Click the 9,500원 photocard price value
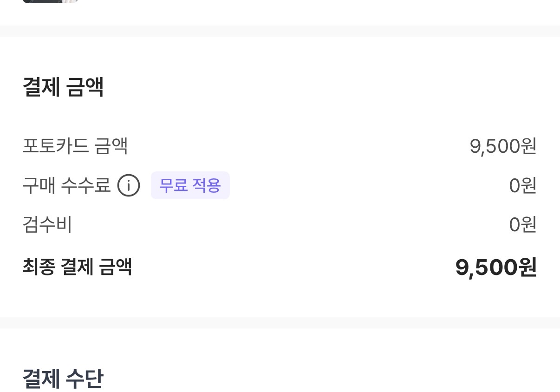This screenshot has height=392, width=560. [503, 146]
